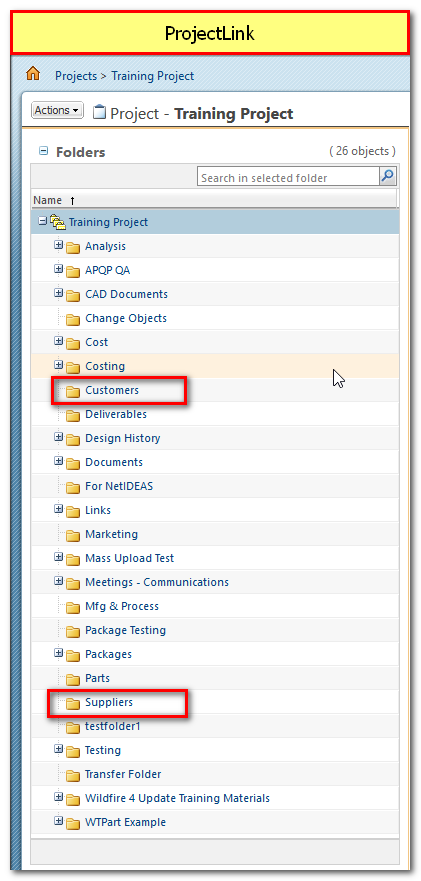Click the Training Project root folder icon
This screenshot has height=881, width=421.
58,222
